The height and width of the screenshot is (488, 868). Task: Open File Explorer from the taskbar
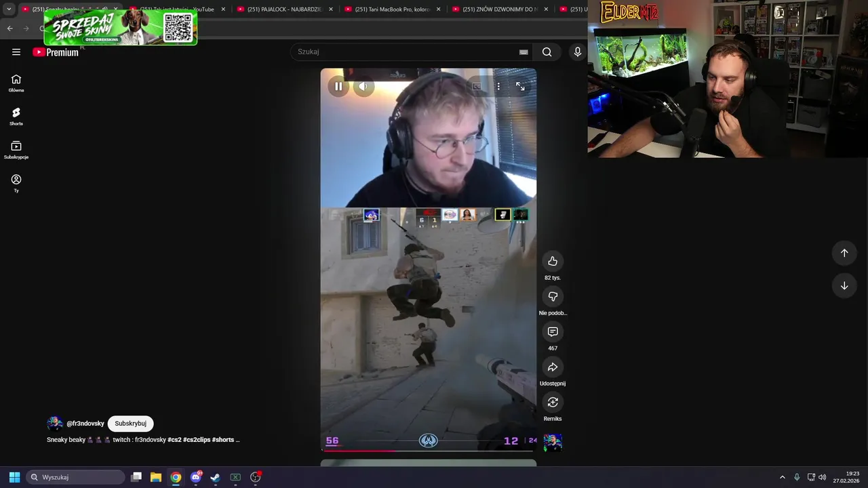tap(156, 477)
